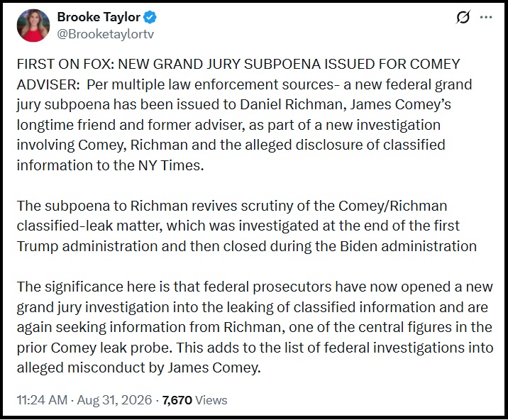Click the paragraph starting "The subpoena to Richman"
The image size is (508, 420).
click(246, 226)
